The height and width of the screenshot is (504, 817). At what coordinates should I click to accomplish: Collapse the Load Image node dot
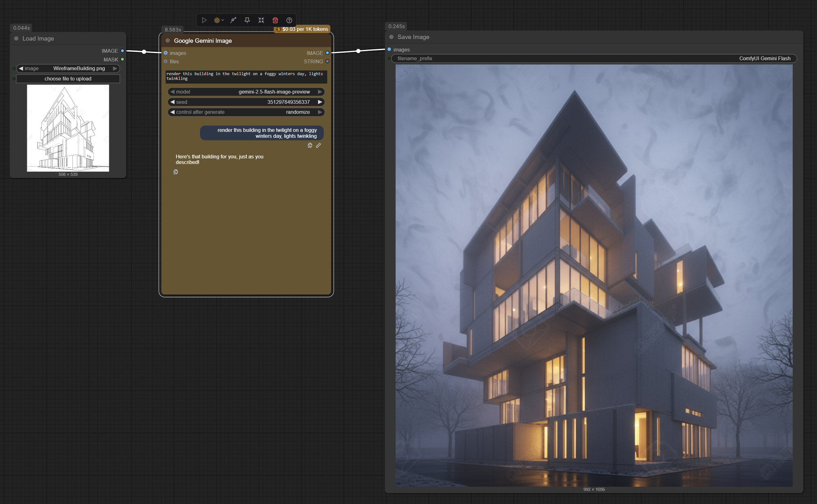(x=16, y=38)
